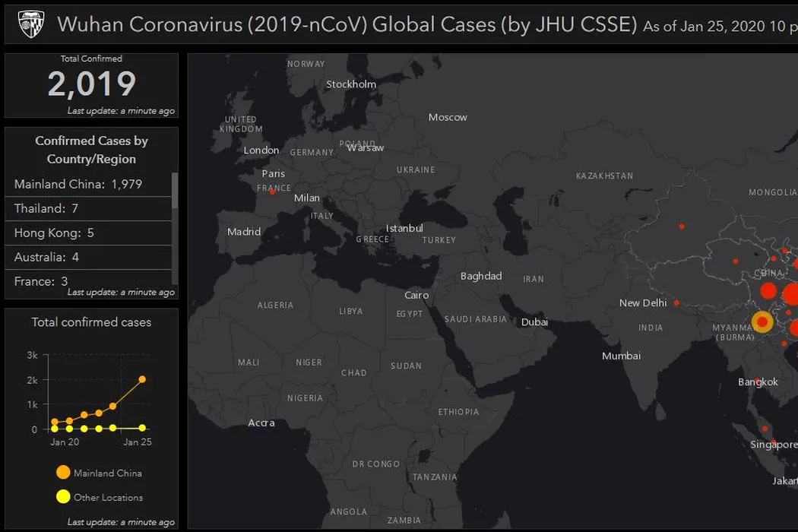The width and height of the screenshot is (798, 532).
Task: Click the Paris city label on the map
Action: coord(274,173)
